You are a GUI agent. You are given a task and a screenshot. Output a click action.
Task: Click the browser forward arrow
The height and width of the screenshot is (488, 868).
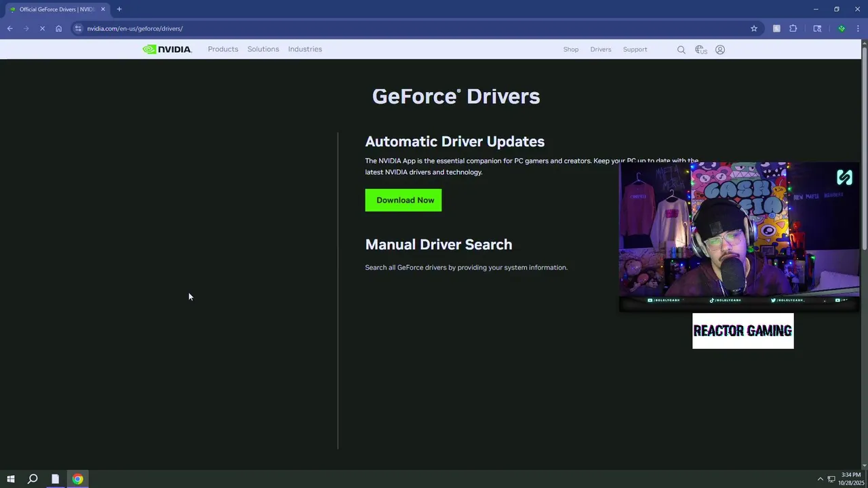pyautogui.click(x=26, y=28)
